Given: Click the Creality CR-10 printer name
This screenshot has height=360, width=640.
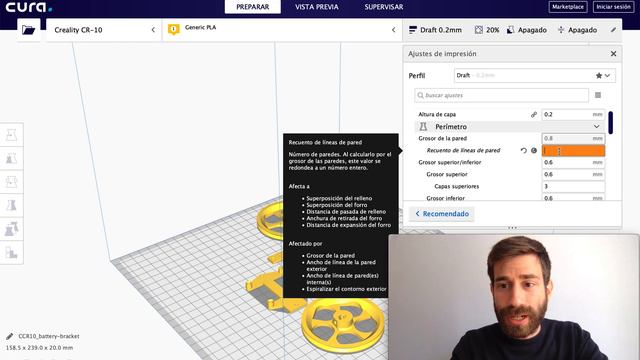Looking at the screenshot, I should pyautogui.click(x=78, y=30).
